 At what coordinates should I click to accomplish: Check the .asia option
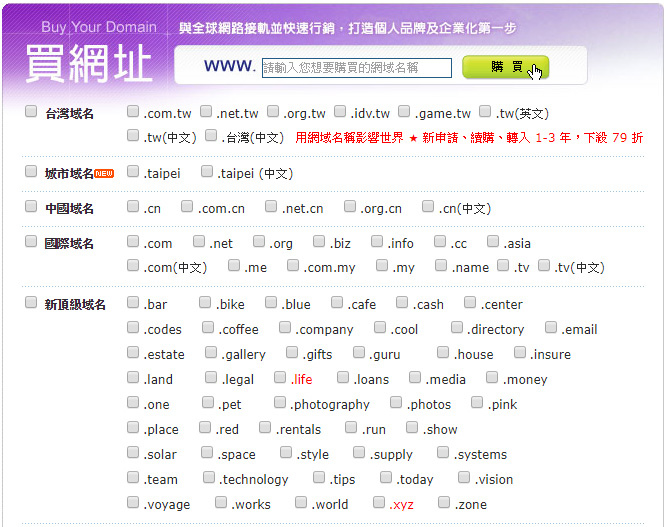pyautogui.click(x=493, y=242)
